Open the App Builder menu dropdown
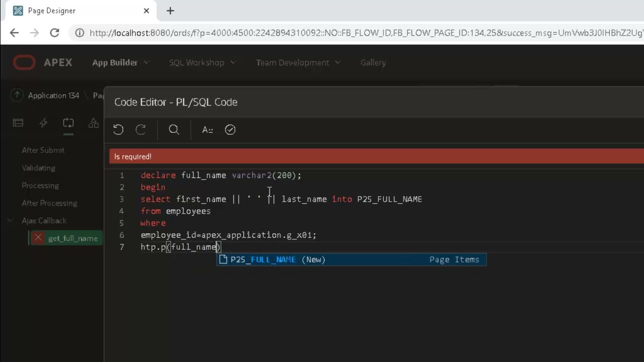 121,62
